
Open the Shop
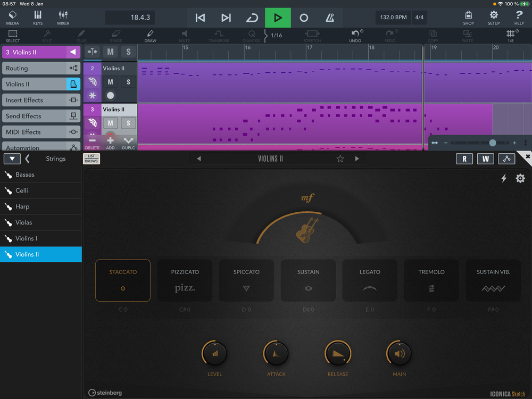(469, 18)
